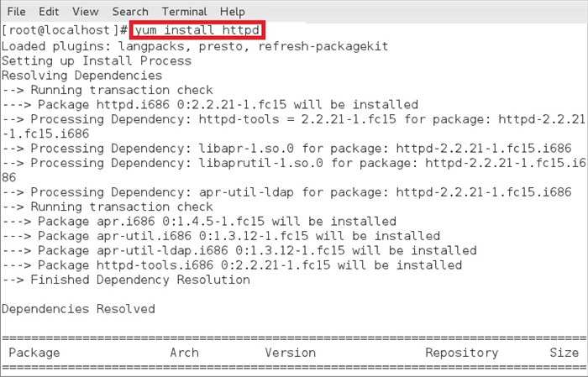This screenshot has width=588, height=377.
Task: Open the Edit menu
Action: click(49, 12)
